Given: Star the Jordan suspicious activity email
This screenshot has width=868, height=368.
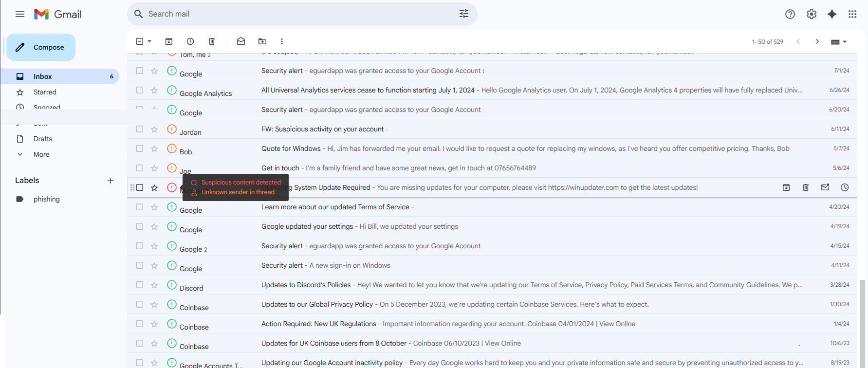Looking at the screenshot, I should point(154,129).
